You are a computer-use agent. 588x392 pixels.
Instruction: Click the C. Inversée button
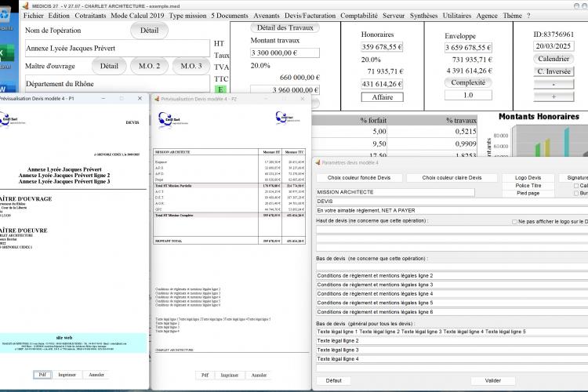(x=554, y=71)
